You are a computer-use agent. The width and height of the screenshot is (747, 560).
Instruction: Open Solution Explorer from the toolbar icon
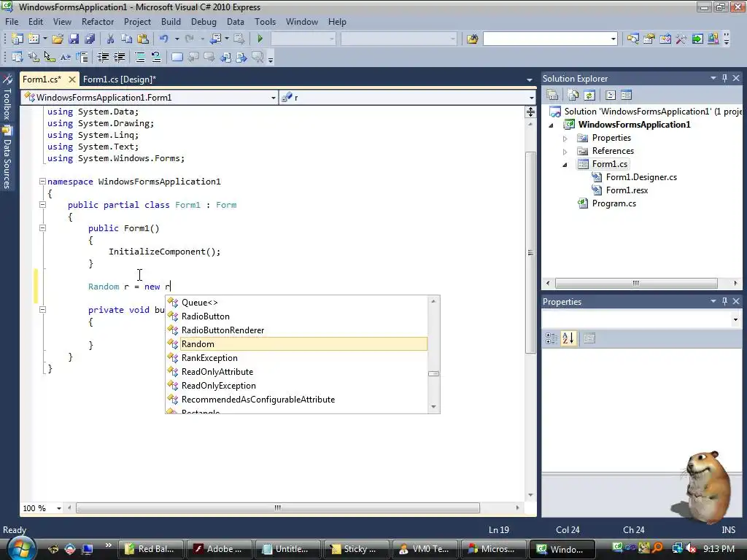(632, 39)
